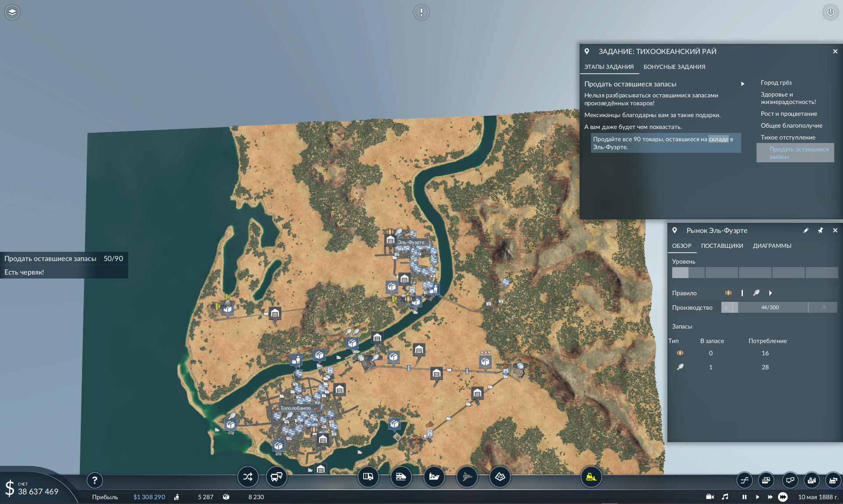This screenshot has height=504, width=843.
Task: Rename the market with pencil icon
Action: coord(806,230)
